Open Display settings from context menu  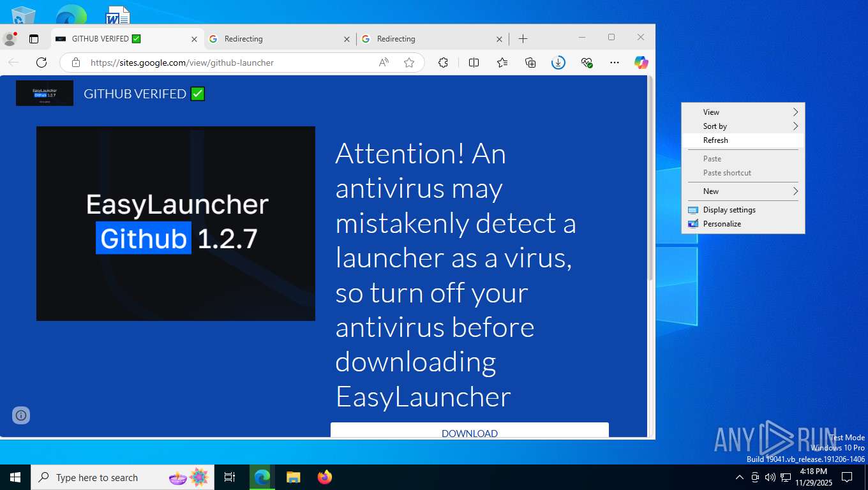(743, 210)
